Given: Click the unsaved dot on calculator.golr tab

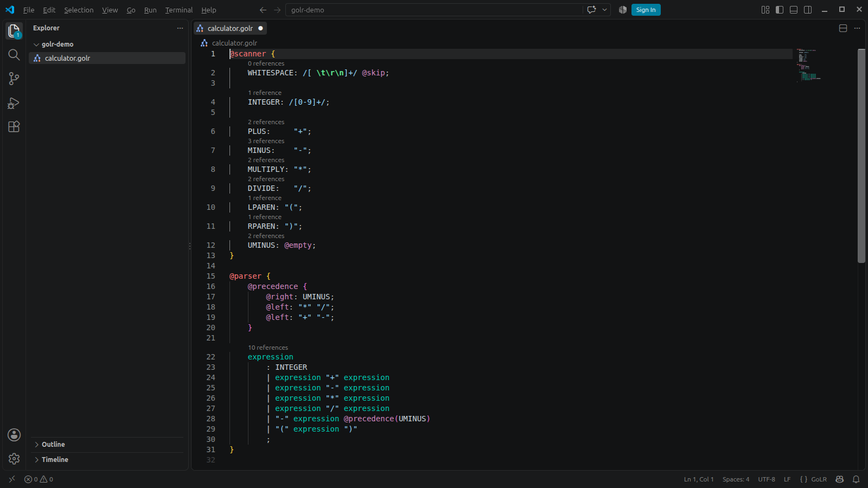Looking at the screenshot, I should (x=260, y=28).
